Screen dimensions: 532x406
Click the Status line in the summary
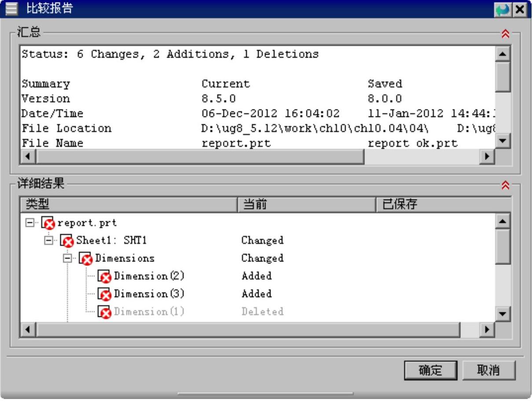pos(170,54)
